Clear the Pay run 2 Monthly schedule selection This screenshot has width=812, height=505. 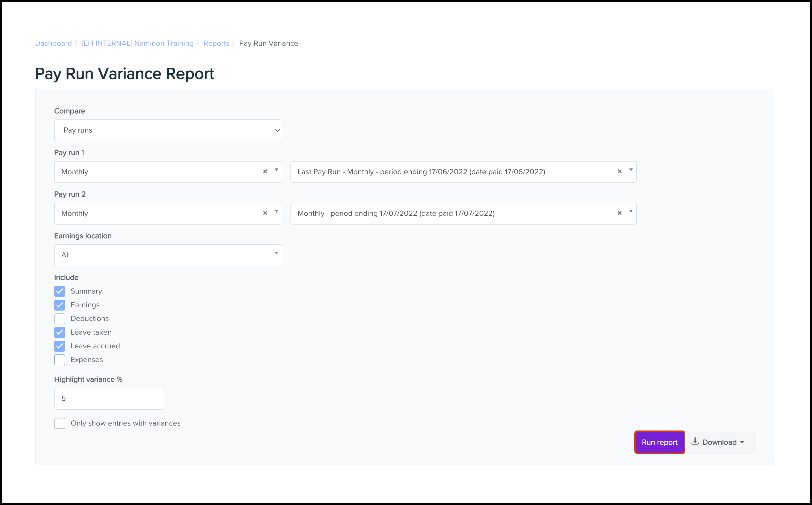pos(265,213)
